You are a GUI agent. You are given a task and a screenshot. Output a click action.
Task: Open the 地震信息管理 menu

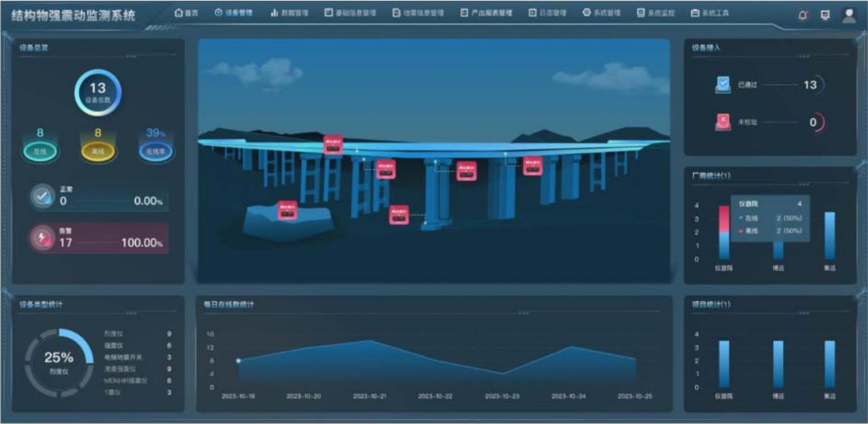click(418, 13)
